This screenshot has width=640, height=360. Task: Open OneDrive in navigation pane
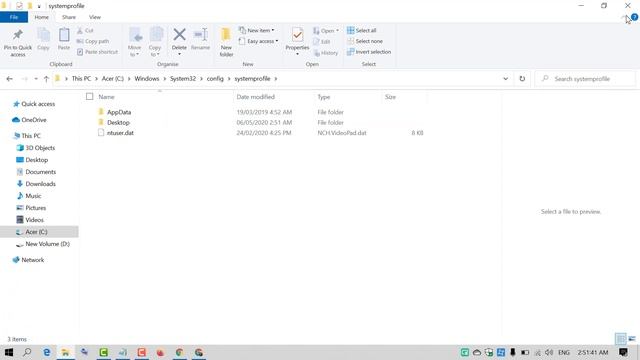pos(33,120)
